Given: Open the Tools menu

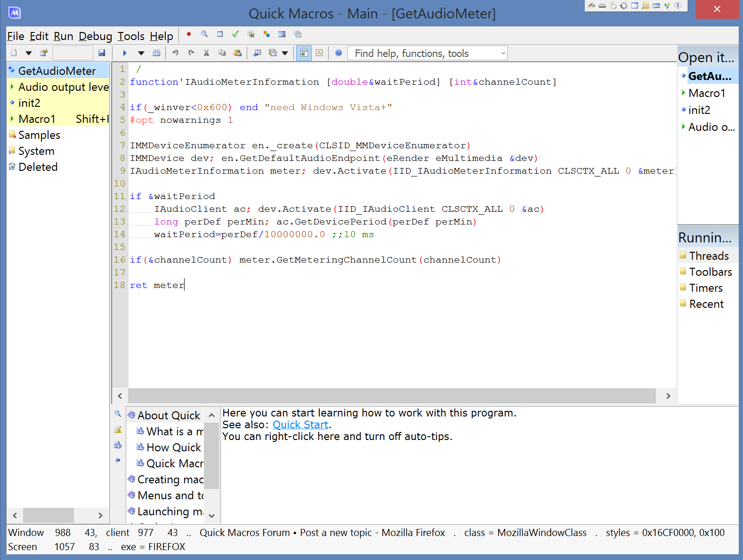Looking at the screenshot, I should click(x=131, y=36).
